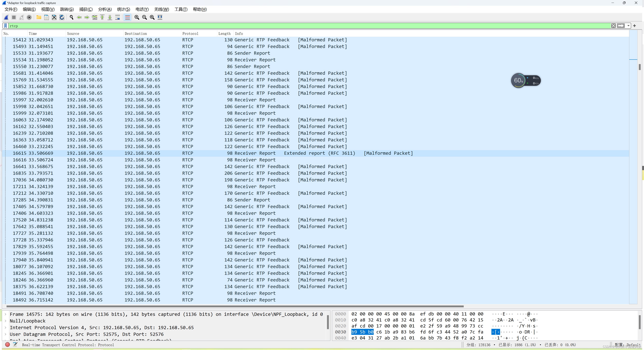Expand the User Datagram Protocol node
Image resolution: width=644 pixels, height=350 pixels.
click(6, 334)
